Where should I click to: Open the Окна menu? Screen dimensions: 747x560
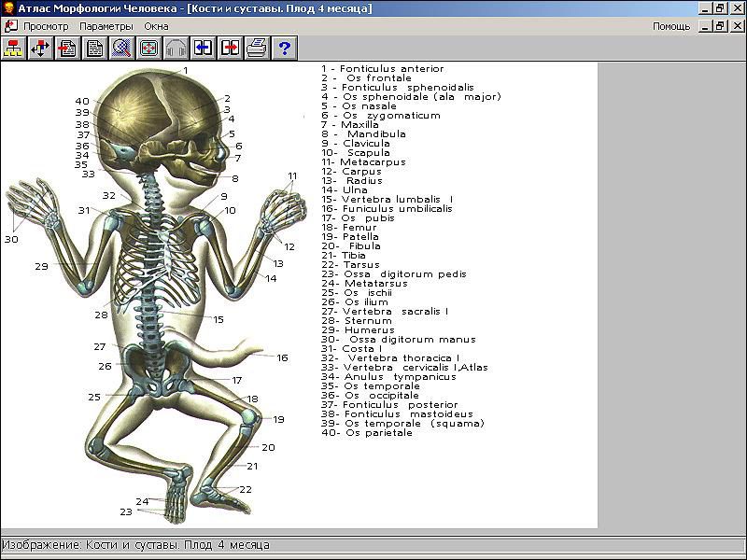[156, 26]
